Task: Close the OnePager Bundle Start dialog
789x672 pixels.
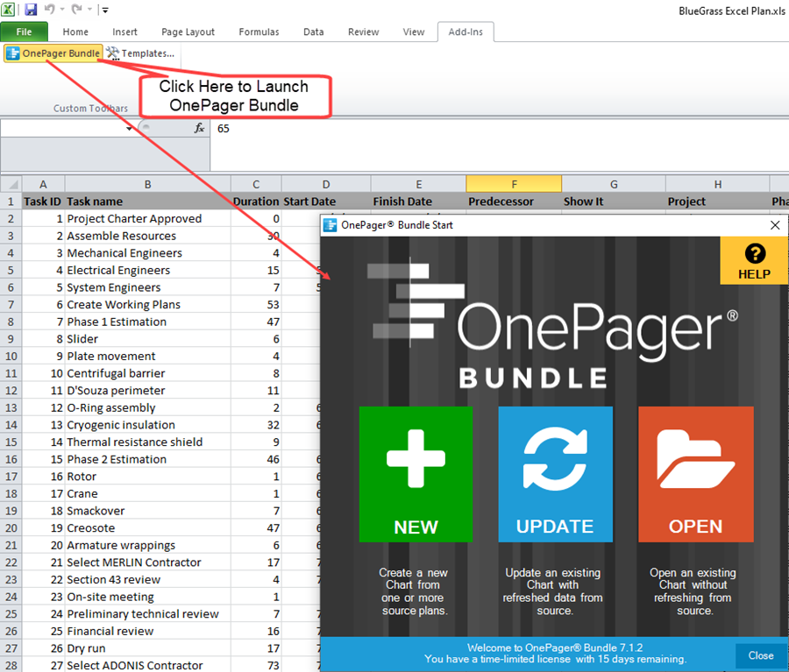Action: (x=775, y=225)
